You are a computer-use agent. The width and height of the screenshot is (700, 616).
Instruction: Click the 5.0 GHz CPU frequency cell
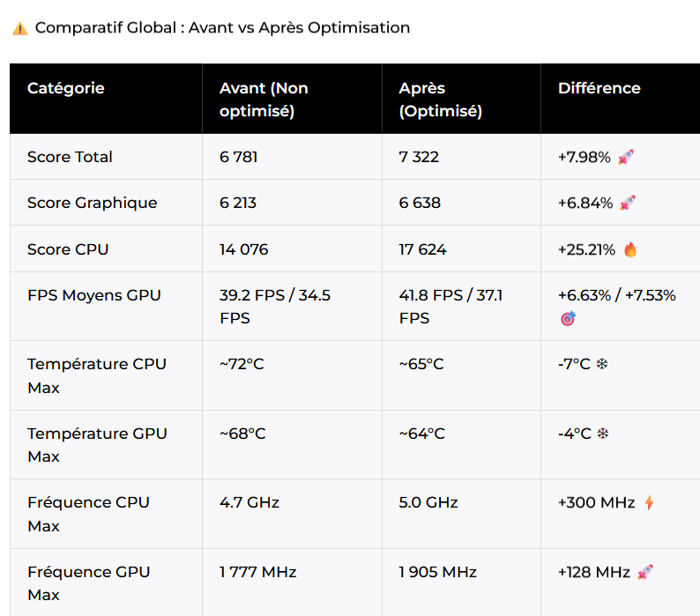(428, 502)
